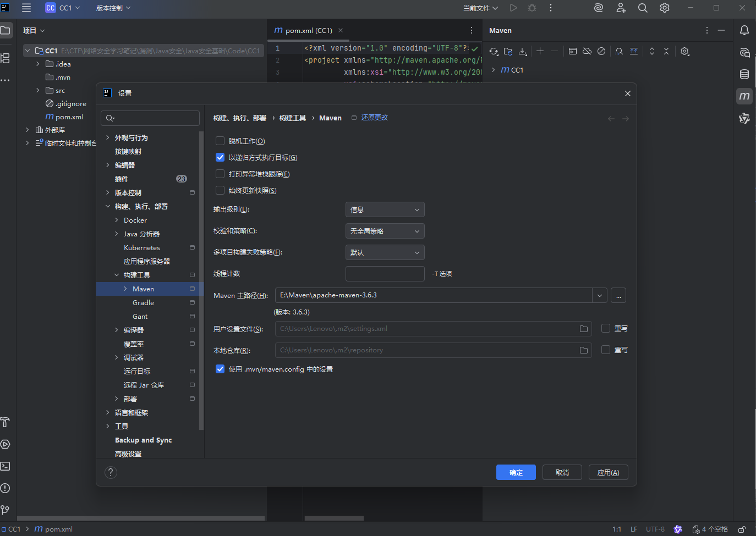Enable 打印异常堆栈跟踪 checkbox
This screenshot has width=756, height=536.
220,174
